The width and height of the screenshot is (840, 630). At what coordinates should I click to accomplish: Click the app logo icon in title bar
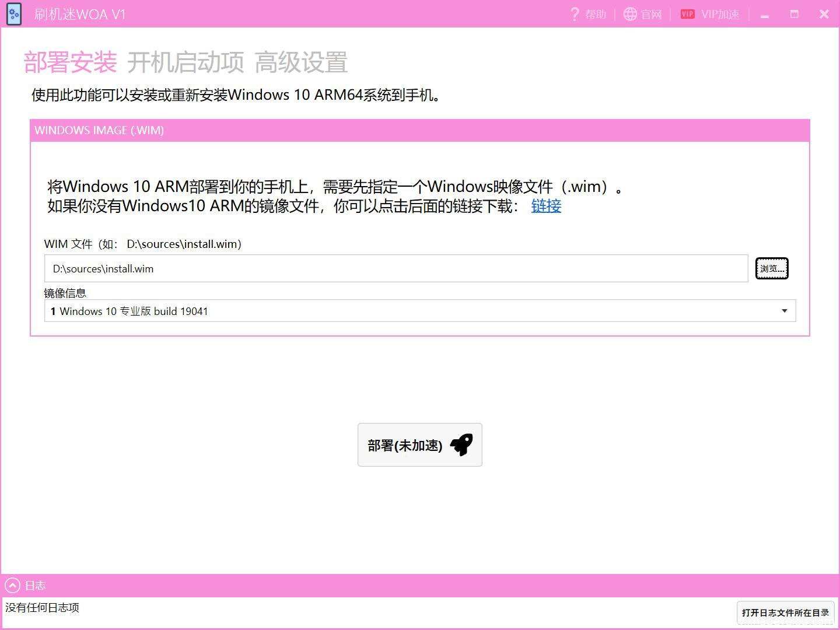click(14, 14)
